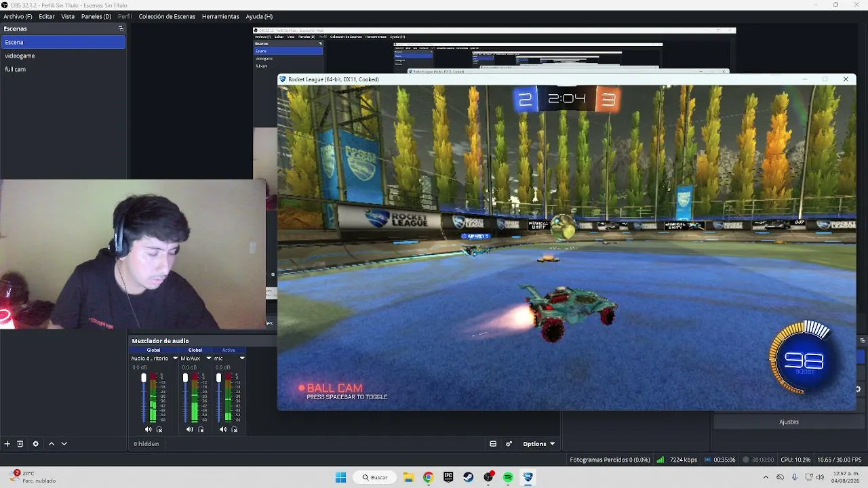868x488 pixels.
Task: Open the Editar menu
Action: (x=47, y=16)
